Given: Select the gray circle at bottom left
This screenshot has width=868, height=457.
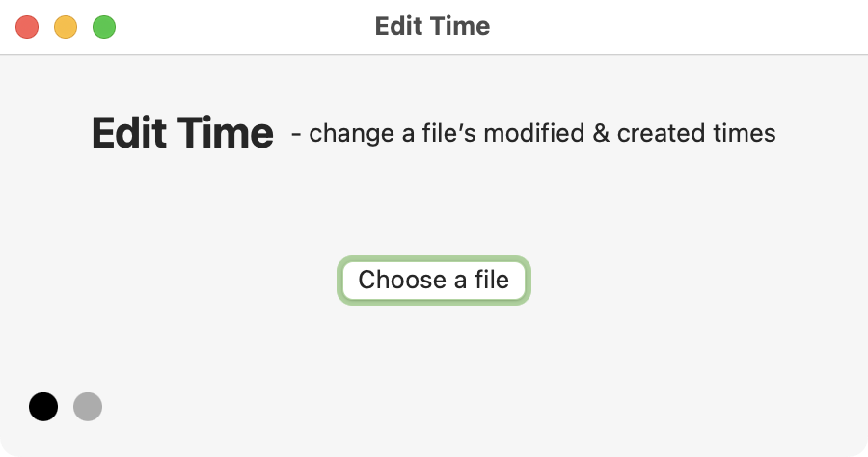Looking at the screenshot, I should coord(88,407).
